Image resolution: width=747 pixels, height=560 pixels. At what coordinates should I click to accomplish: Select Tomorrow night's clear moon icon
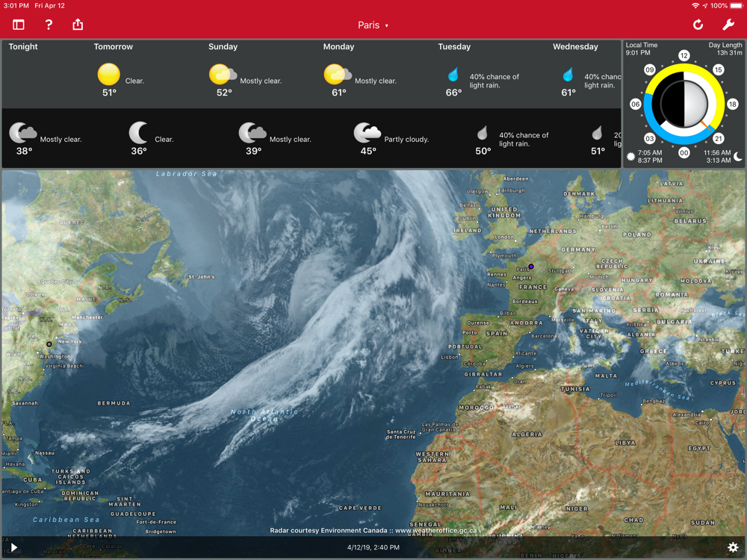138,133
